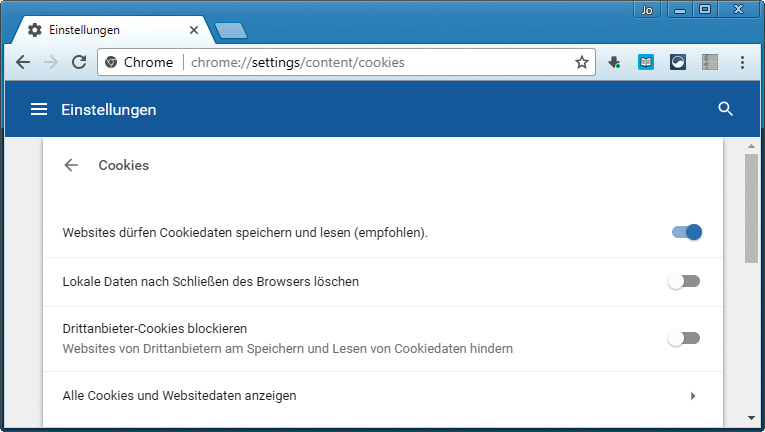Click the dark blue circular extension icon
Screen dimensions: 765x432
(677, 62)
